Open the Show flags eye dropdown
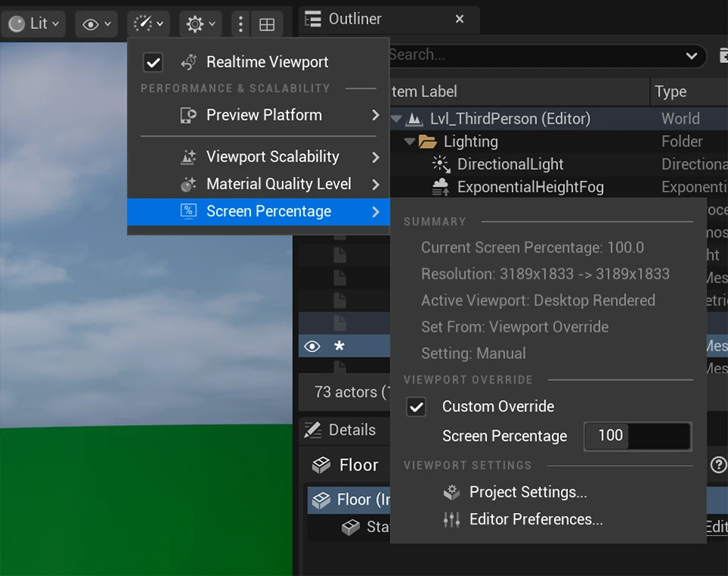The width and height of the screenshot is (728, 576). coord(96,24)
